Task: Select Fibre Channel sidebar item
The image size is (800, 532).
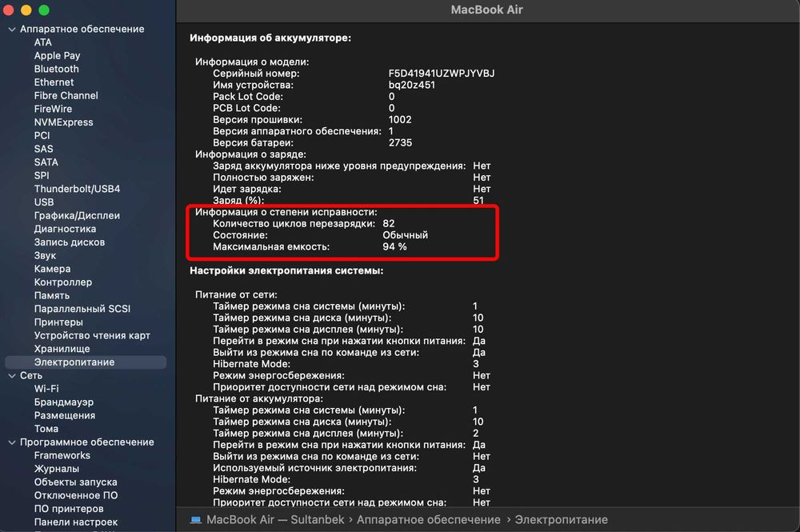Action: [x=66, y=95]
